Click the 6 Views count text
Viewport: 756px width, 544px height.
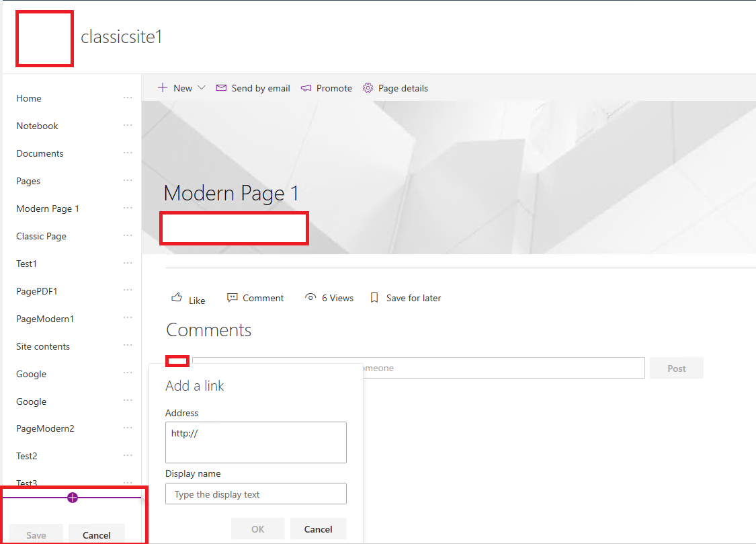337,298
